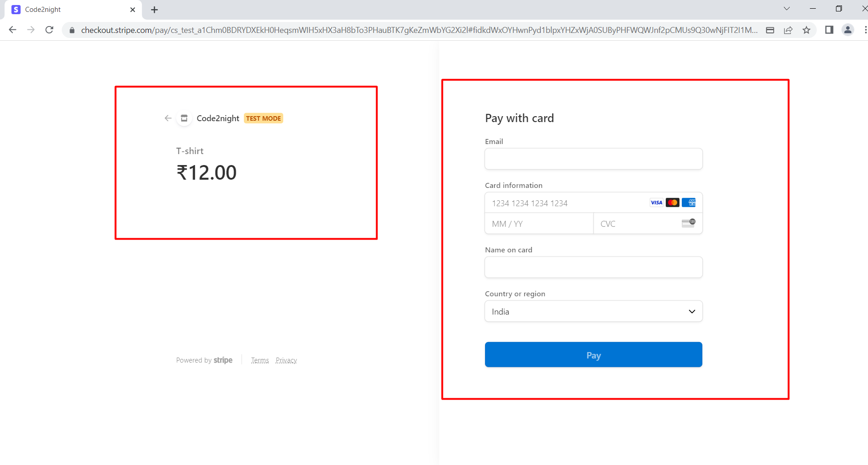Click the Visa card logo

pyautogui.click(x=656, y=203)
